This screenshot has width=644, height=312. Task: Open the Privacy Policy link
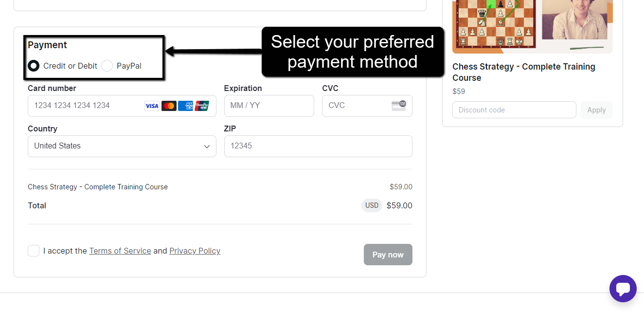coord(195,251)
